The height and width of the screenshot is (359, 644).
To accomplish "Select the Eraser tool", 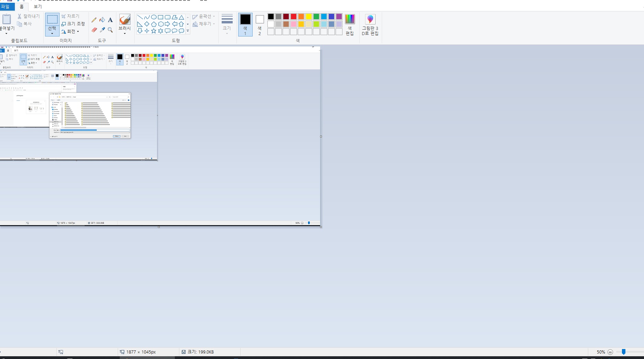I will [x=94, y=30].
